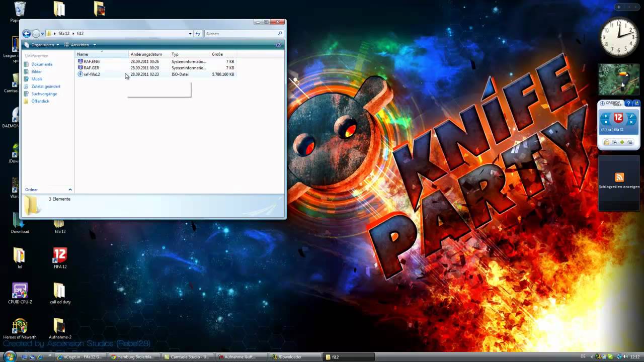Open the fifa 12 desktop folder
Screen dimensions: 644x362
click(60, 225)
